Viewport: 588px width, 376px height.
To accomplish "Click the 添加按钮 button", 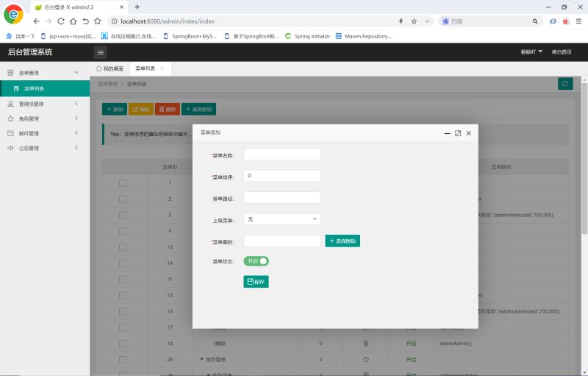I will 198,109.
